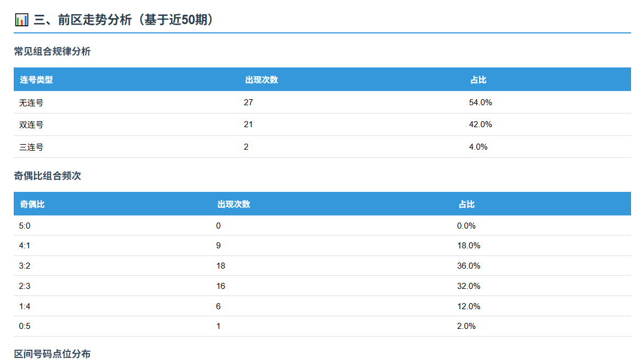
Task: Select the 0:5 ratio row
Action: point(25,326)
